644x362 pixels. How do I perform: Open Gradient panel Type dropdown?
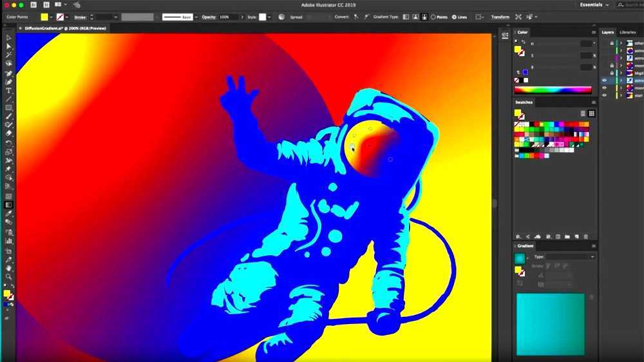[x=571, y=256]
